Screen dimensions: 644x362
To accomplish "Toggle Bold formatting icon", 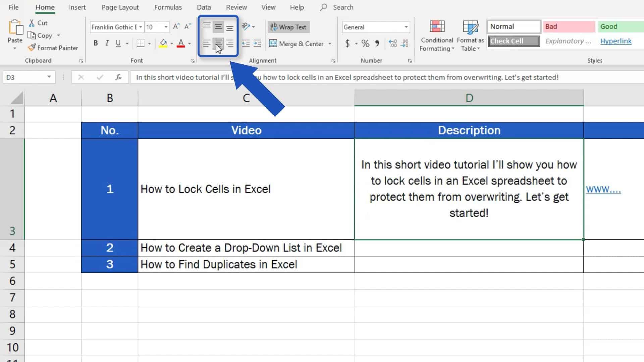I will click(x=96, y=43).
